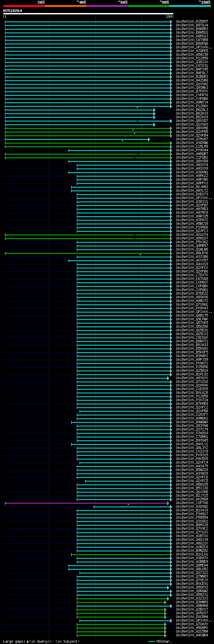Viewport: 214px width, 644px height.
Task: Select the UniRef100_P80505 label
Action: point(192,459)
